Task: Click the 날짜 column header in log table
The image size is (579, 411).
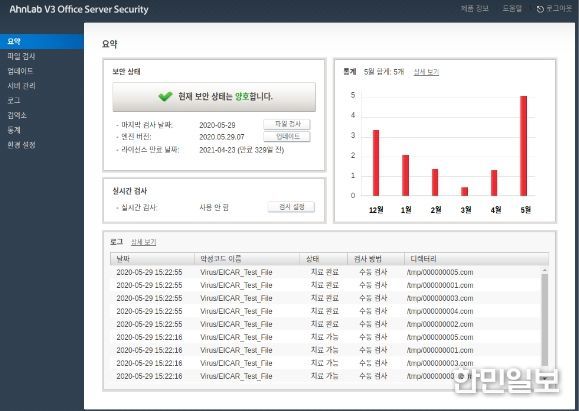Action: (x=152, y=259)
